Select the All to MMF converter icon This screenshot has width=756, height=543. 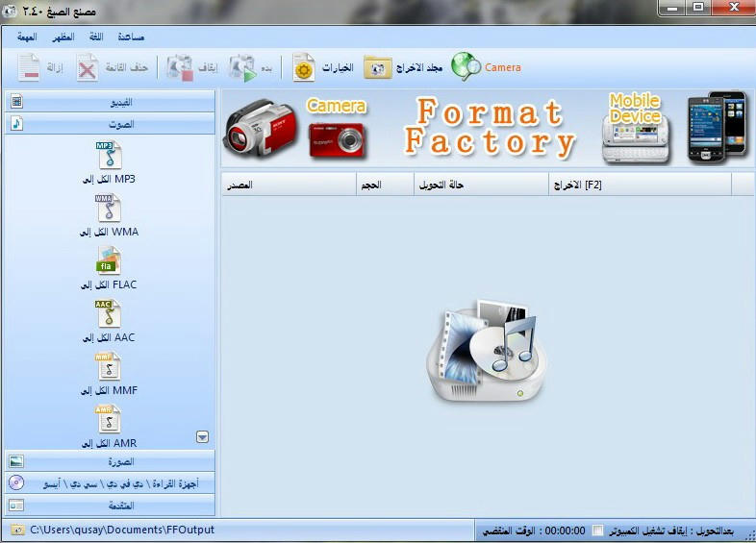coord(109,366)
